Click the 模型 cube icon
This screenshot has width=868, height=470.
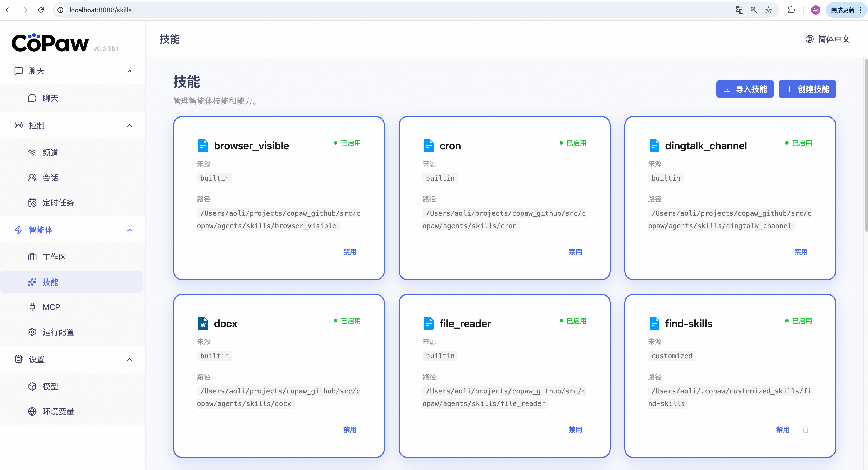coord(32,386)
